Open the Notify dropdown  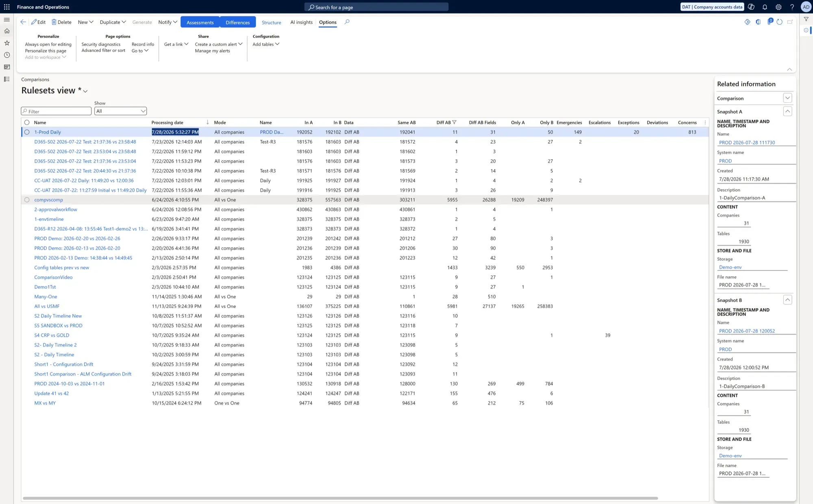(x=167, y=22)
